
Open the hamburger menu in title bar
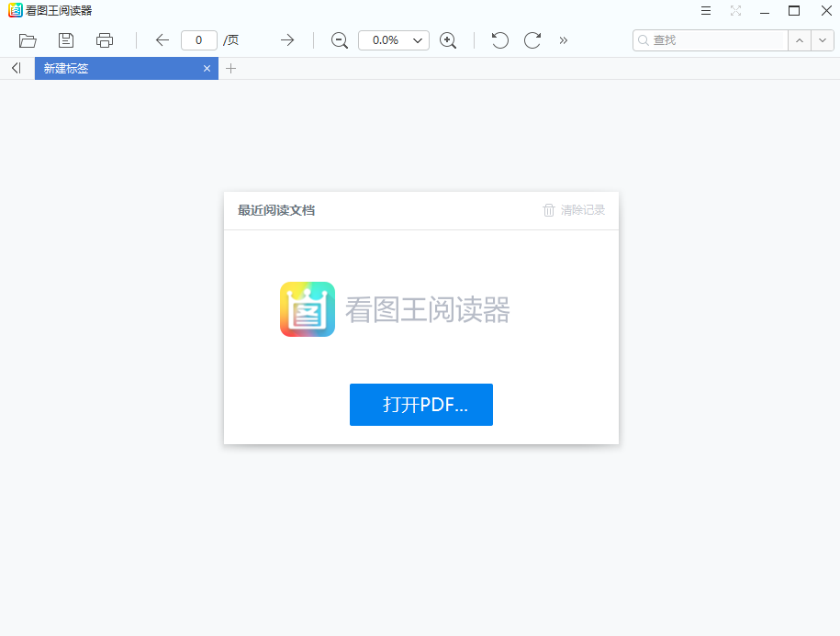[x=706, y=11]
